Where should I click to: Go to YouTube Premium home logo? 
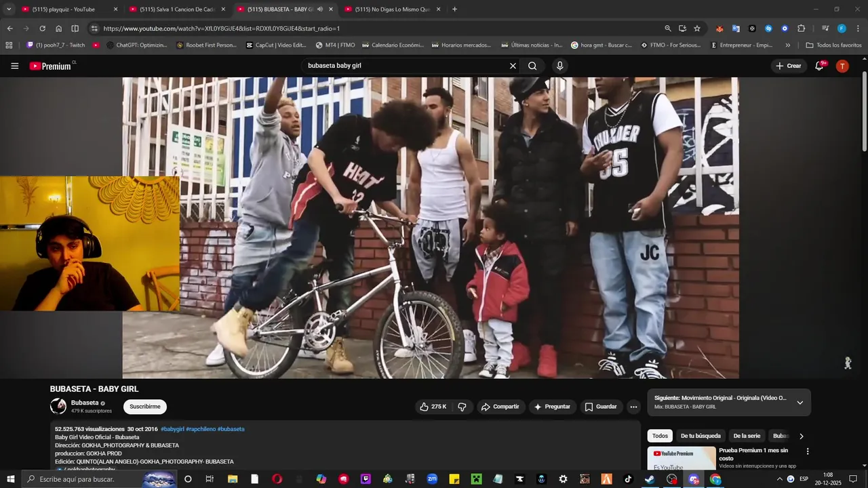(50, 66)
